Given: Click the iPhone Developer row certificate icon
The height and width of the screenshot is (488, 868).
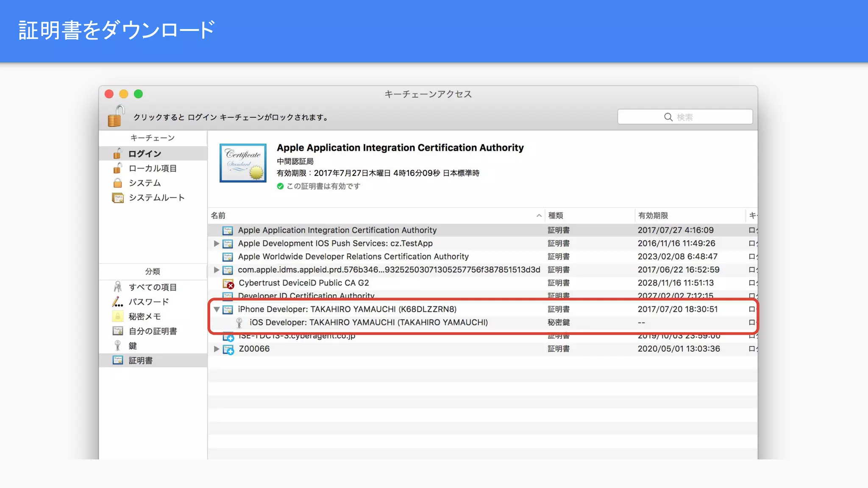Looking at the screenshot, I should (228, 310).
